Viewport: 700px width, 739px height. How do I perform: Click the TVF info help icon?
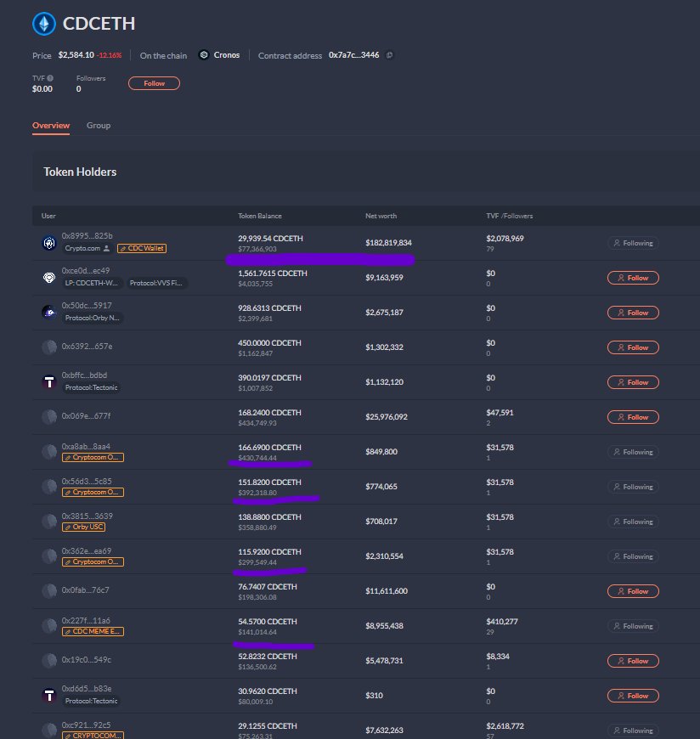tap(50, 78)
